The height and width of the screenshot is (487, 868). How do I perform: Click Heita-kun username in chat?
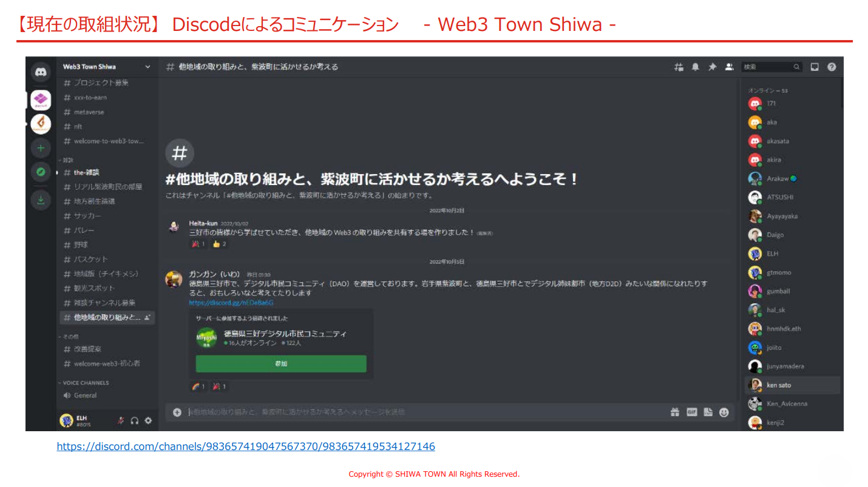click(x=203, y=223)
